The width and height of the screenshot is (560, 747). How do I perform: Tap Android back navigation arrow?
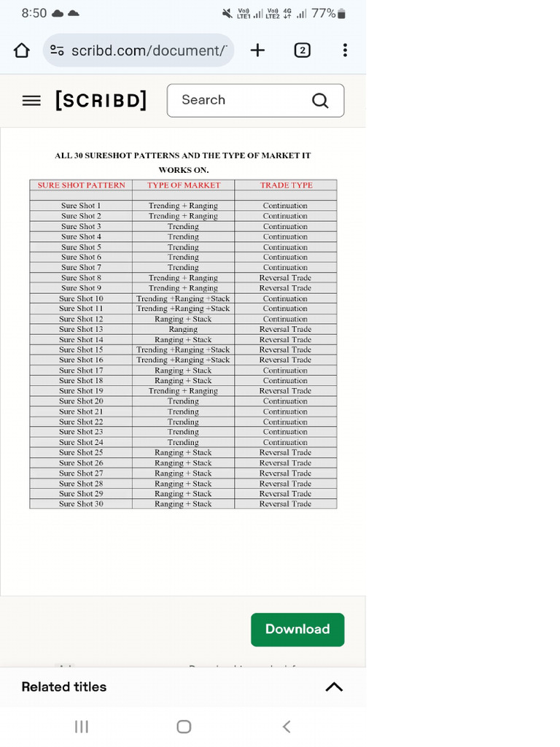point(286,727)
